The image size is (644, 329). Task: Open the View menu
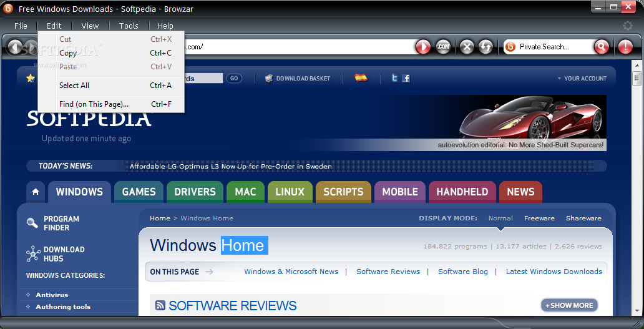tap(90, 26)
